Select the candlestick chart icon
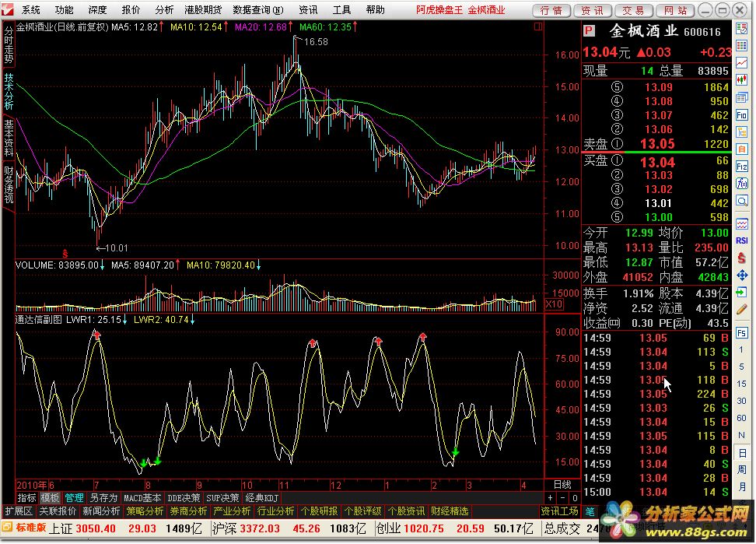Screen dimensions: 756x544 pyautogui.click(x=741, y=80)
